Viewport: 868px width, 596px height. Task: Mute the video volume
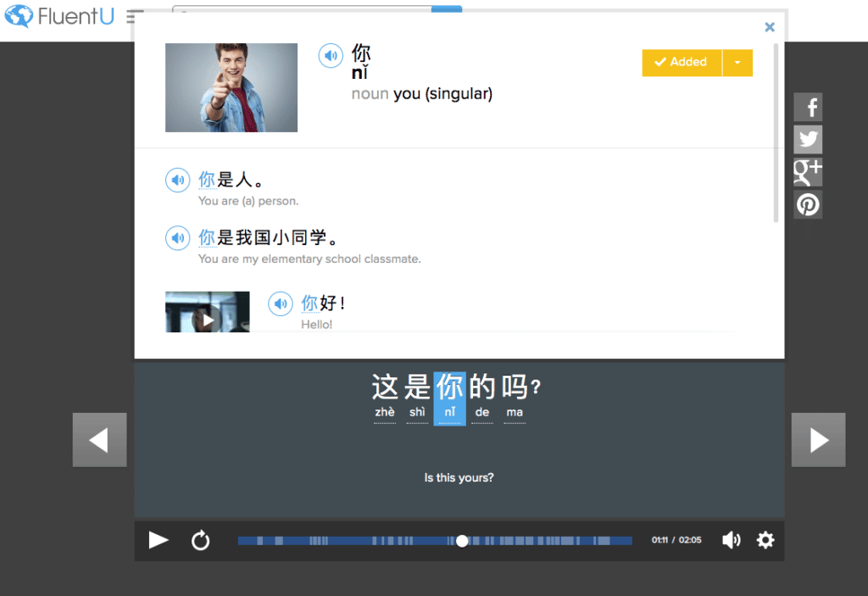[x=731, y=540]
